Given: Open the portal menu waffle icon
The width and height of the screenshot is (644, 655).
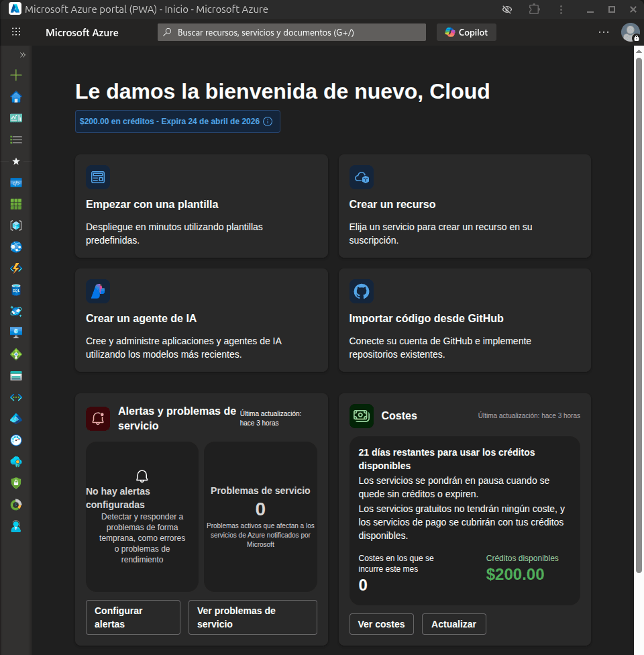Looking at the screenshot, I should [16, 32].
